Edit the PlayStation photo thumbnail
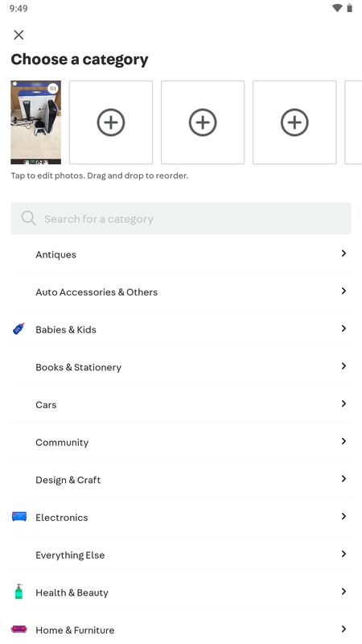This screenshot has height=644, width=362. (x=35, y=122)
